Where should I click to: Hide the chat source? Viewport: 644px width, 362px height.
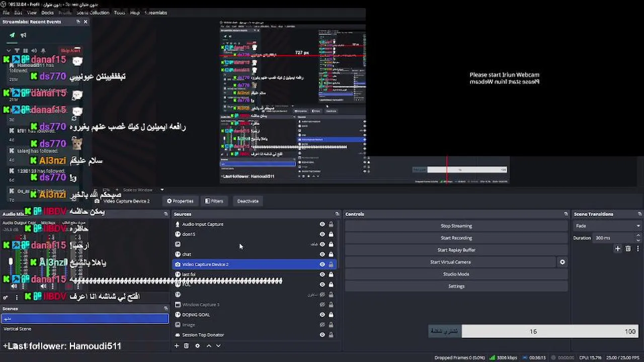(x=323, y=254)
